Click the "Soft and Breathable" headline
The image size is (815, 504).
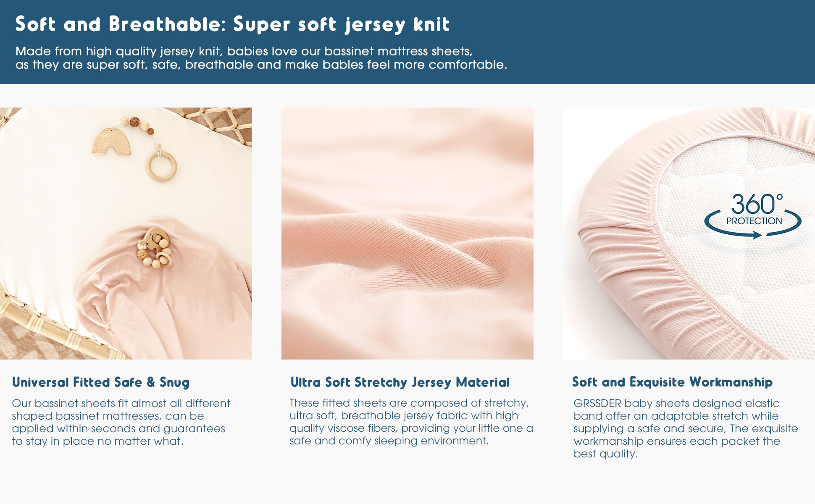pos(232,24)
